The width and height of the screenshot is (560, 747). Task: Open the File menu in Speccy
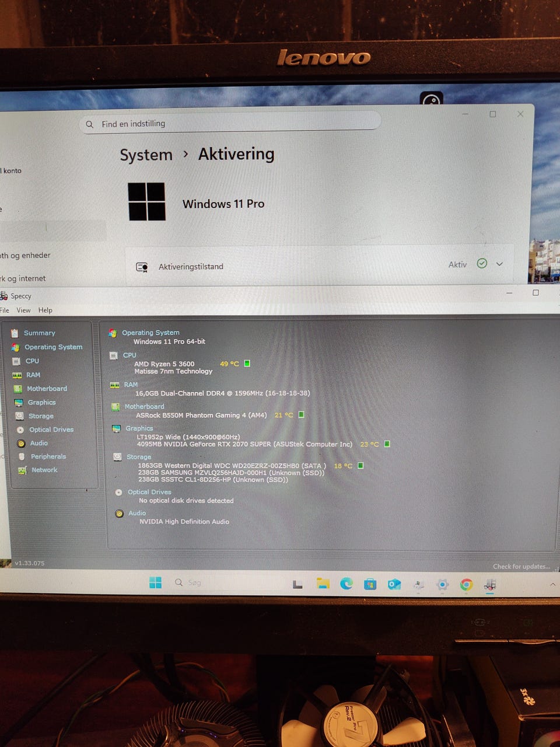pyautogui.click(x=4, y=310)
